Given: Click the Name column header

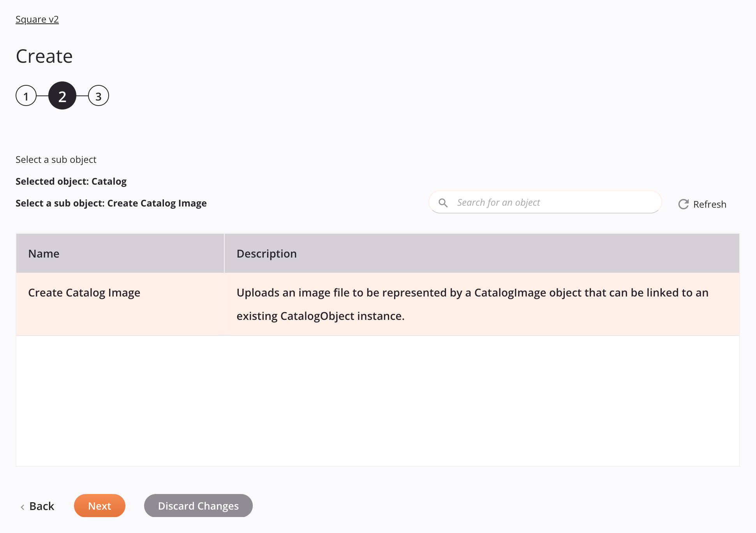Looking at the screenshot, I should click(x=43, y=253).
